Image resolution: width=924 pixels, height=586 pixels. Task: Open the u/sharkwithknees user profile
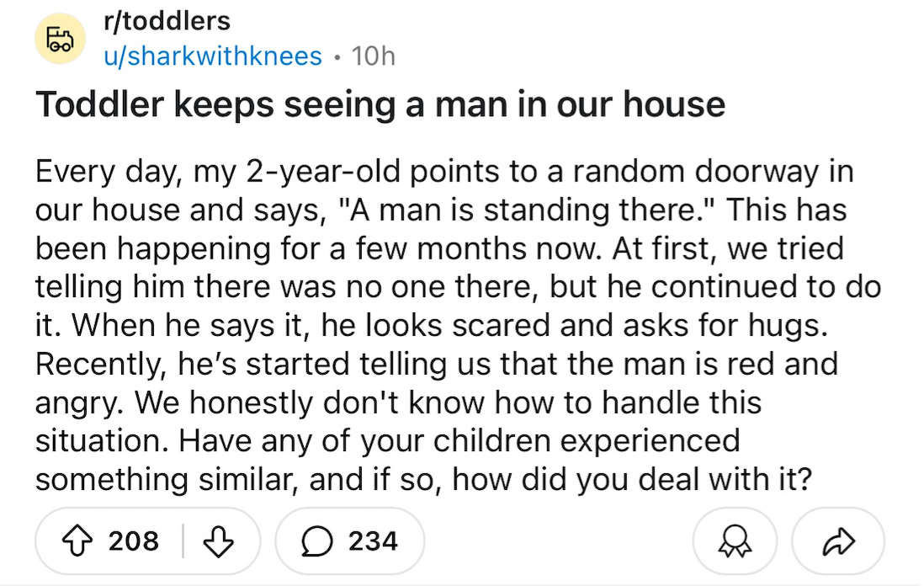pyautogui.click(x=213, y=56)
